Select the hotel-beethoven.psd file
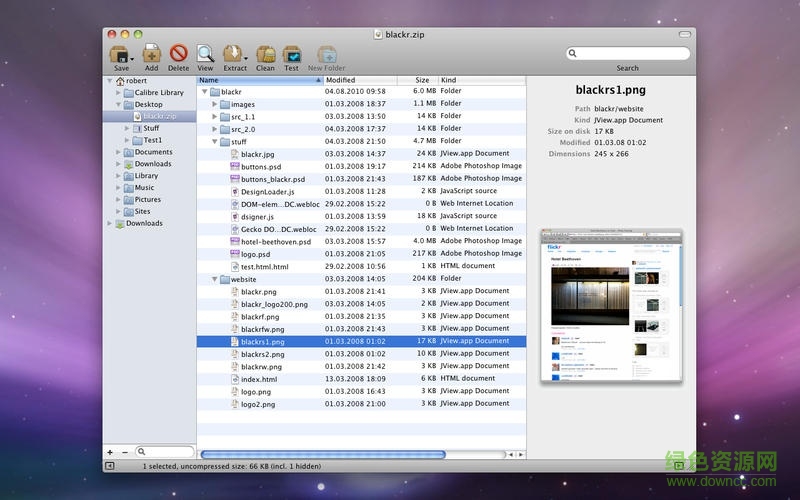The width and height of the screenshot is (800, 500). point(275,241)
